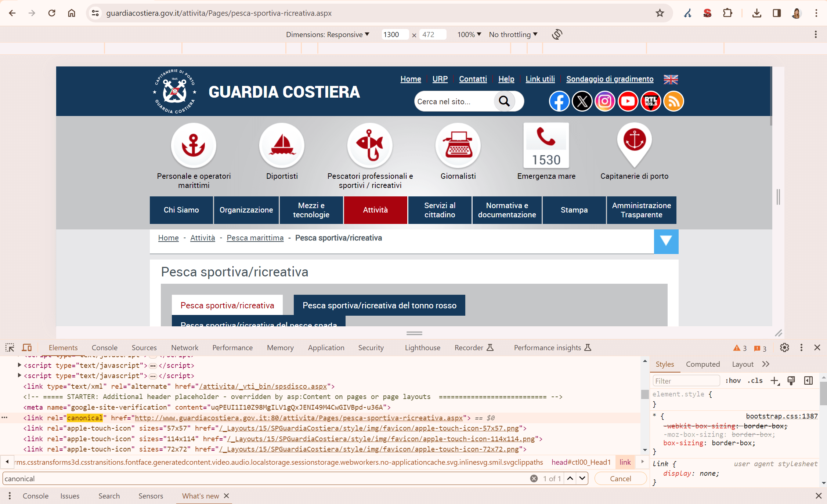Screen dimensions: 827x504
Task: Open bootstrap.css:1387 source link
Action: point(782,416)
